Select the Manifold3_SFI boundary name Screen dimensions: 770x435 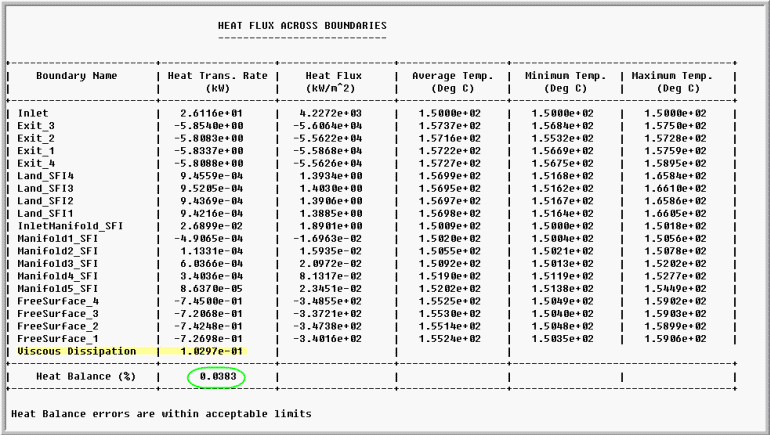click(x=57, y=264)
